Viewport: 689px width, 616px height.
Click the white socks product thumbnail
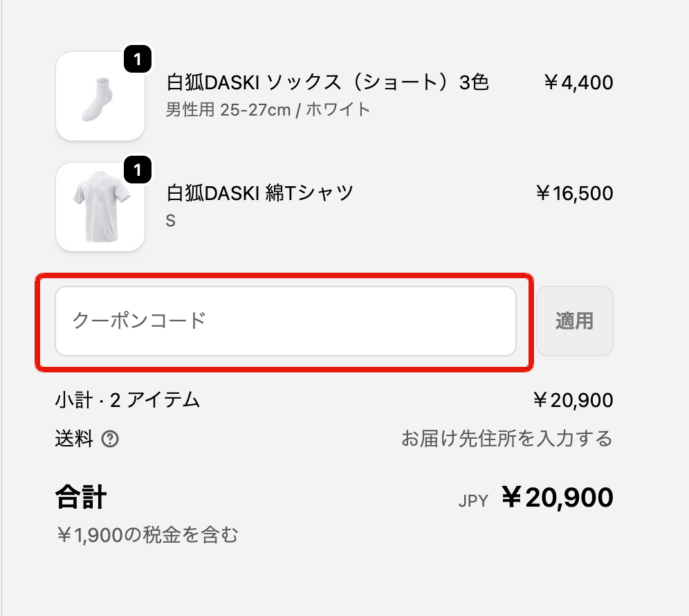pyautogui.click(x=100, y=96)
